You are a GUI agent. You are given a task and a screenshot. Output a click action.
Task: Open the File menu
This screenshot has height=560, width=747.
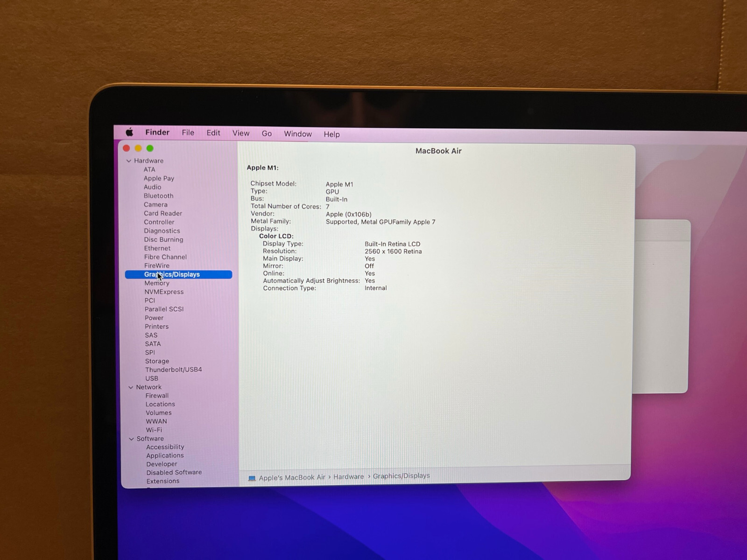click(188, 133)
